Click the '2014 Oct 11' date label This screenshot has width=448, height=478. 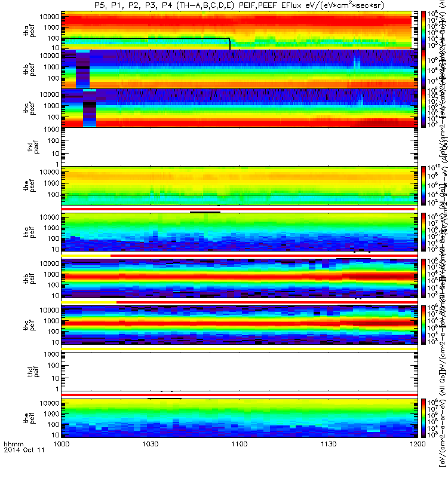click(x=24, y=450)
